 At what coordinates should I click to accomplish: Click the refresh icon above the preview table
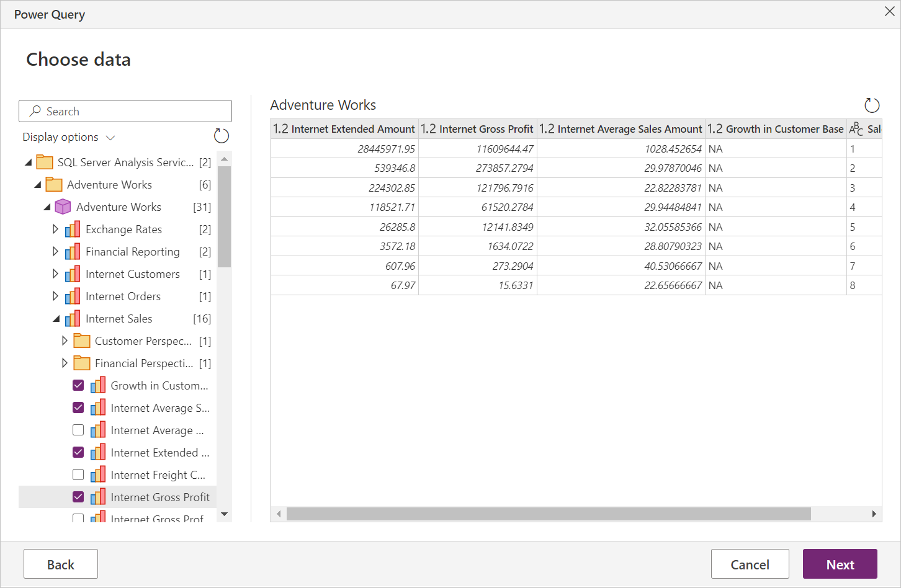[871, 105]
